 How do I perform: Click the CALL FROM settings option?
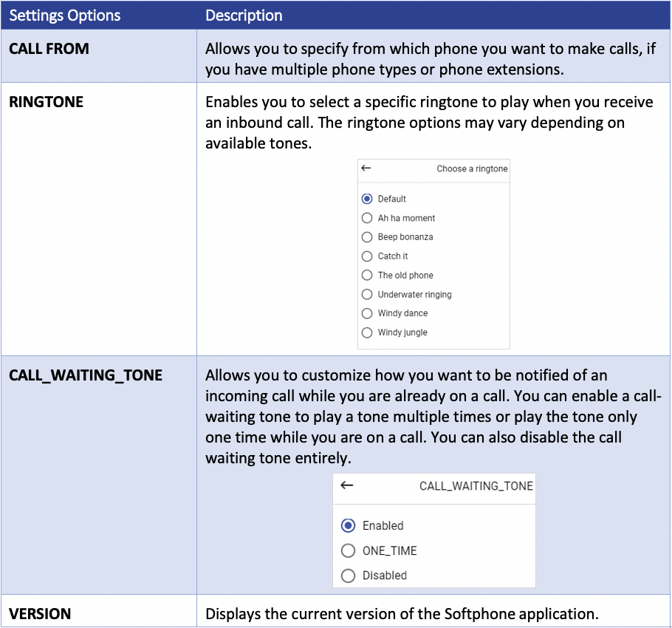click(x=49, y=50)
